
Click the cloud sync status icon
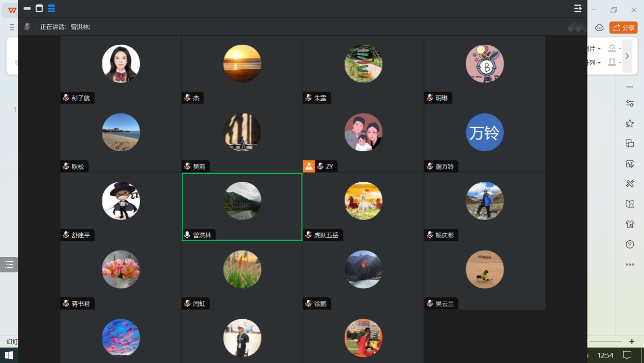pyautogui.click(x=599, y=27)
